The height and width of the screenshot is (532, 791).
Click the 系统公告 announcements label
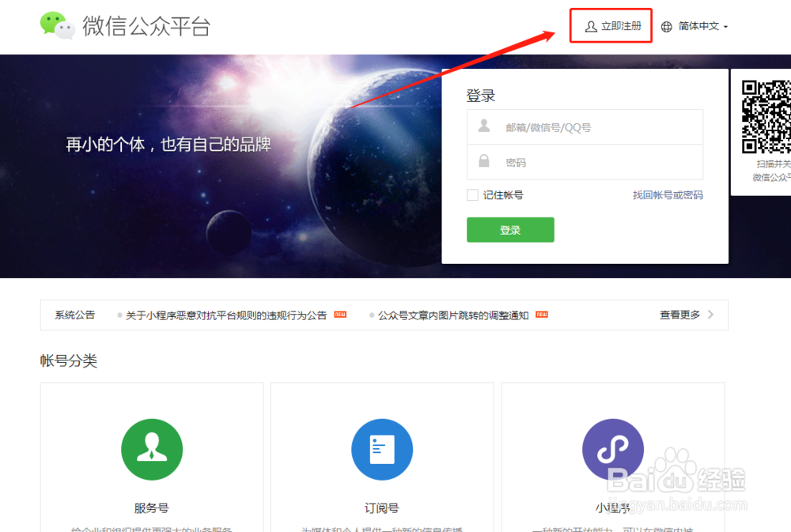pos(74,314)
